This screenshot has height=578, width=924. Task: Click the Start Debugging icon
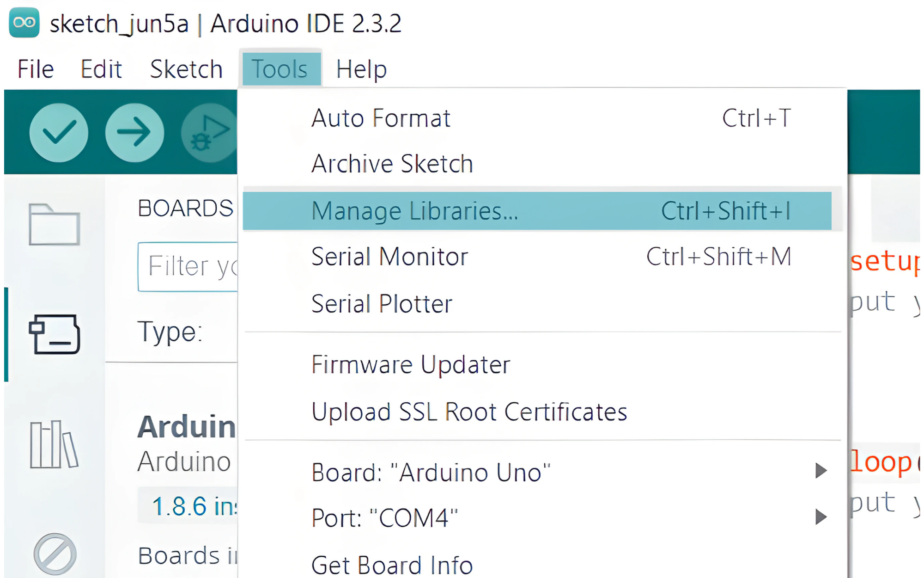[x=209, y=133]
